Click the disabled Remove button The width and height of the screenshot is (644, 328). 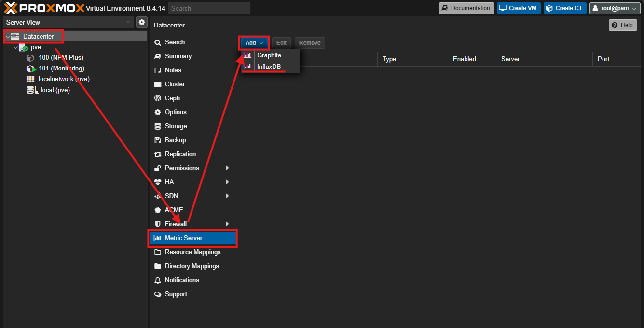310,43
